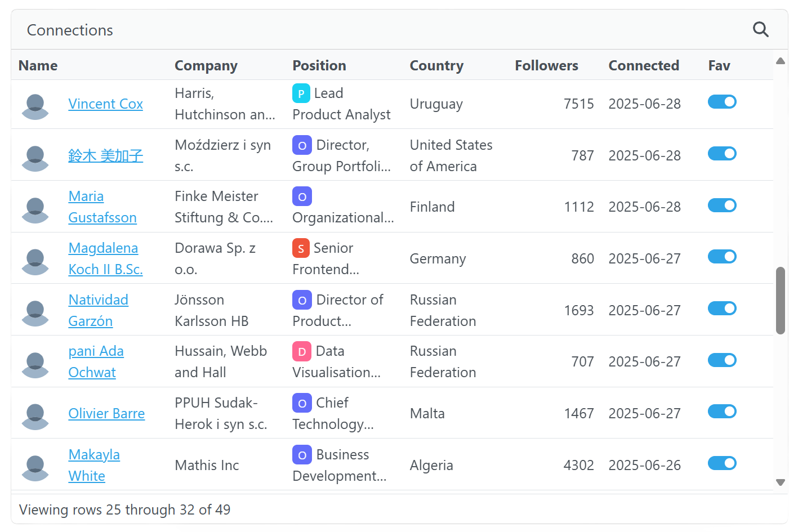Turn off favorite for Makayla White

pyautogui.click(x=722, y=463)
